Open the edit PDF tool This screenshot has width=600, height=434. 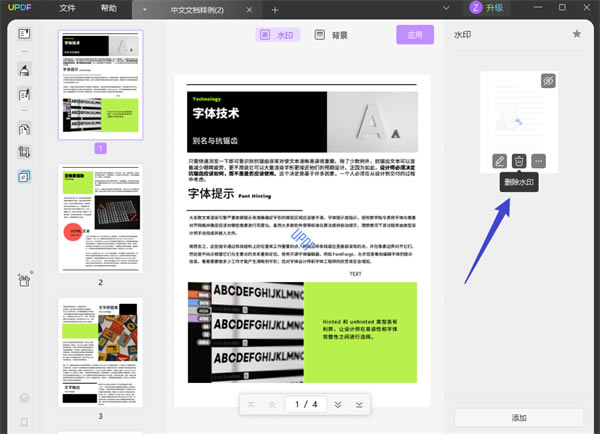[x=24, y=95]
